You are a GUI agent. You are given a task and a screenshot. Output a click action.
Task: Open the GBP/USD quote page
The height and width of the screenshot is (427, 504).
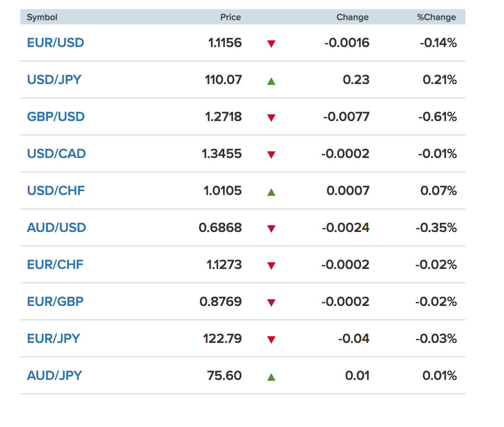56,117
